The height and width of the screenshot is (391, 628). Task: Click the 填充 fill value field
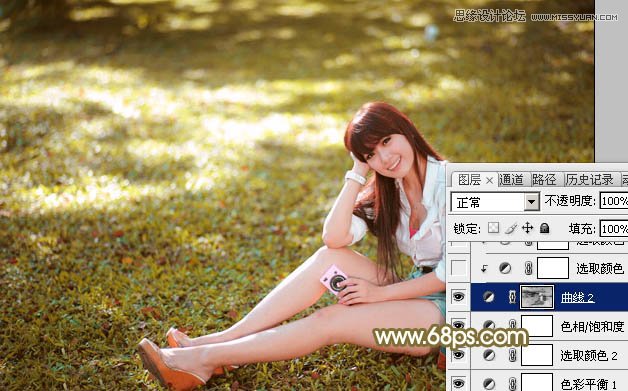click(614, 229)
